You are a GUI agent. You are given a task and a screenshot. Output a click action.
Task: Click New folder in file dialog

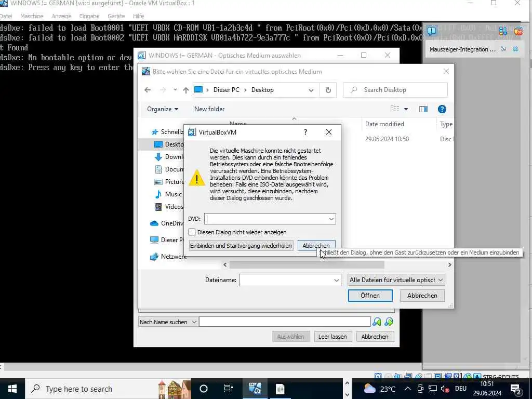click(x=209, y=109)
